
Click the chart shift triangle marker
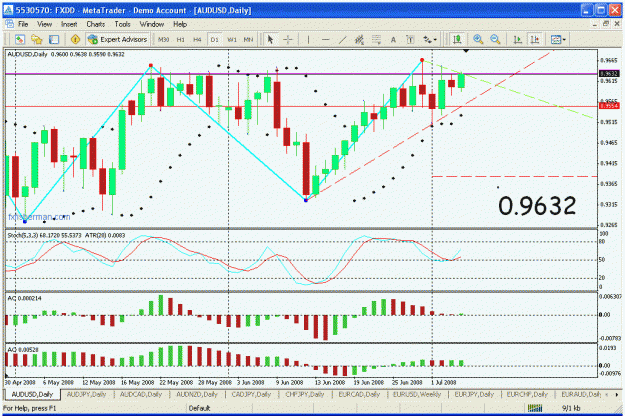[x=466, y=51]
